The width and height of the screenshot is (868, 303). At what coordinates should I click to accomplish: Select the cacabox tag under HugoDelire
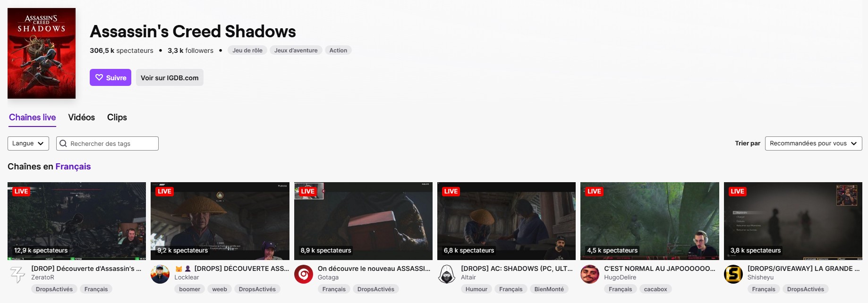655,289
